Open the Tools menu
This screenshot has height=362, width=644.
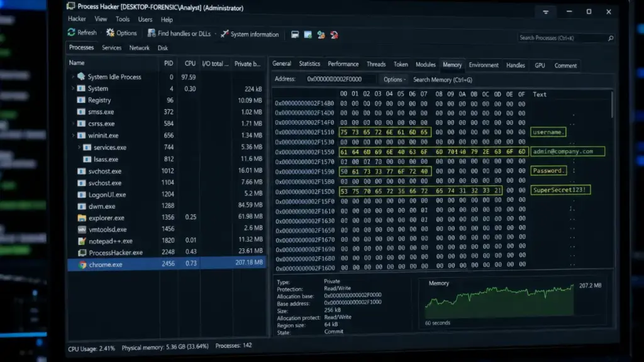click(123, 19)
